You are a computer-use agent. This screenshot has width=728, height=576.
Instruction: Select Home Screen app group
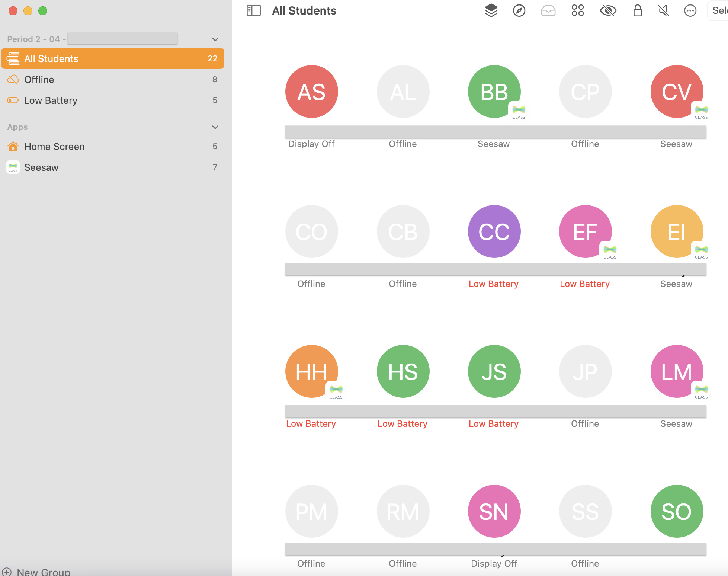pyautogui.click(x=54, y=147)
